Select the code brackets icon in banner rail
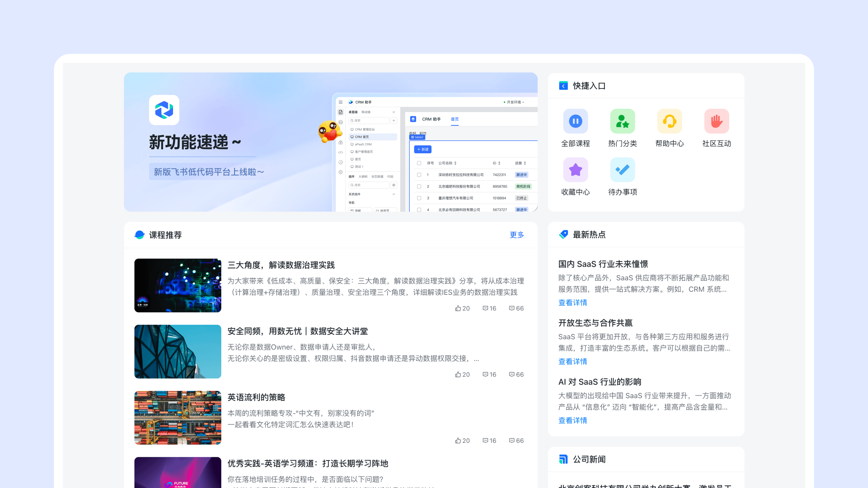Viewport: 868px width, 488px height. click(x=341, y=152)
